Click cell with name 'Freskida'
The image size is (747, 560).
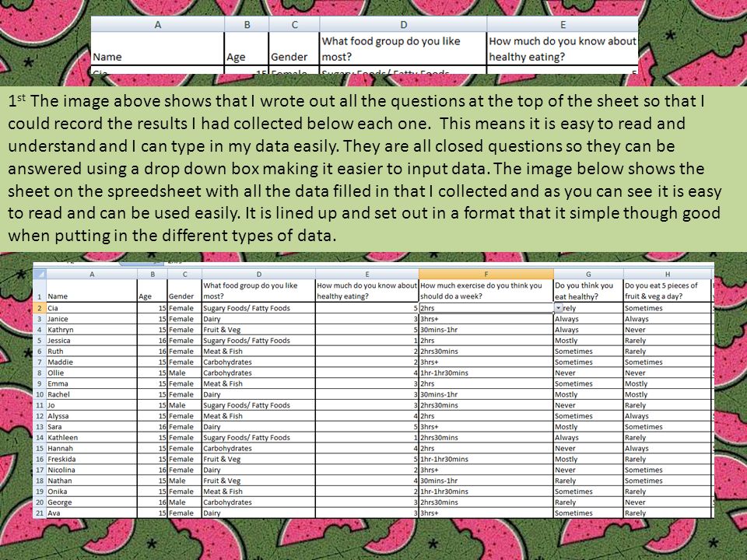pos(92,459)
